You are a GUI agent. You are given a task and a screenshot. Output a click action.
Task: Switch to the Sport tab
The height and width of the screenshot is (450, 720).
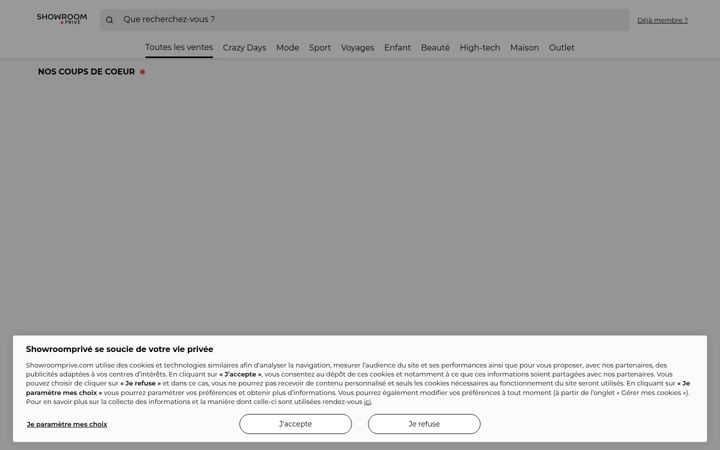point(320,48)
